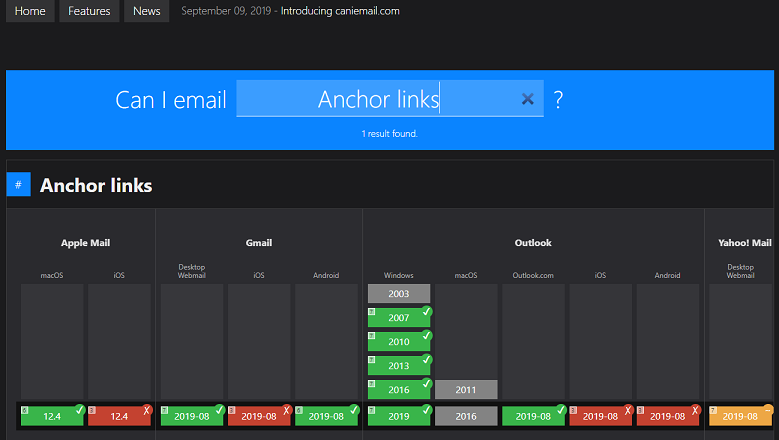Select Outlook Android 2019-08 cell
This screenshot has height=440, width=779.
(668, 416)
